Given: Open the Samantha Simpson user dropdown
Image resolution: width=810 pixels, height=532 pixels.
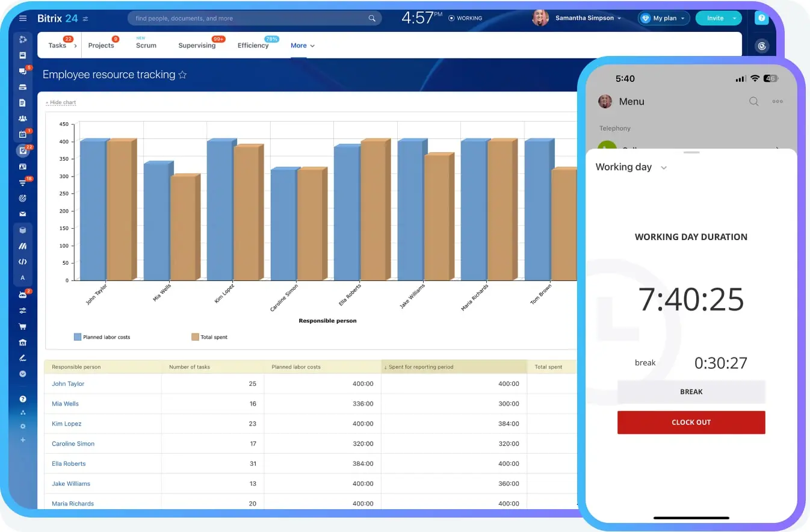Looking at the screenshot, I should [584, 18].
